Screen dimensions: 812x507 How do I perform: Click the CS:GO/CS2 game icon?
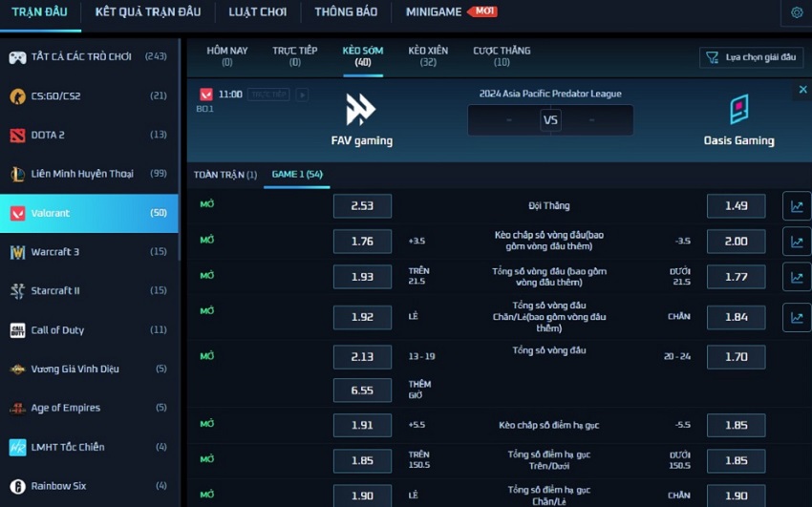click(17, 95)
